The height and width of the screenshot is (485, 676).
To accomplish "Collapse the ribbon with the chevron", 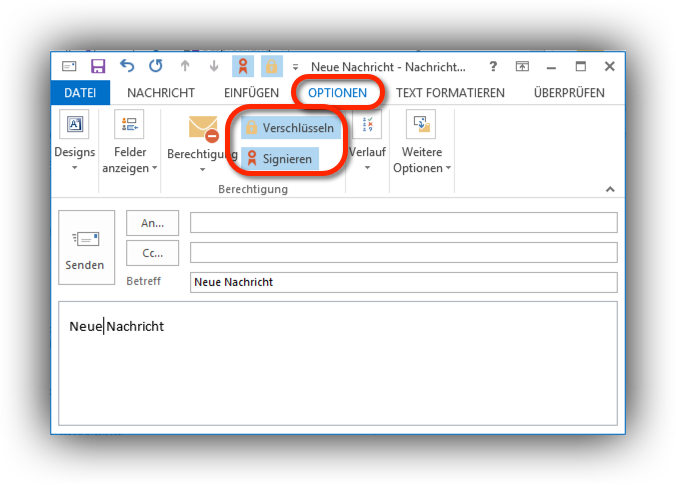I will coord(610,189).
